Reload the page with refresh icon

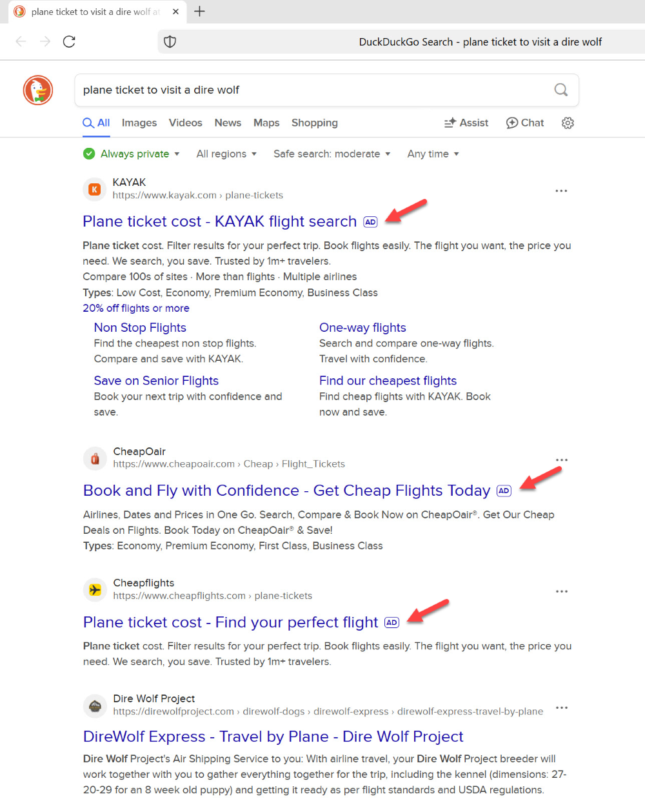[x=70, y=42]
